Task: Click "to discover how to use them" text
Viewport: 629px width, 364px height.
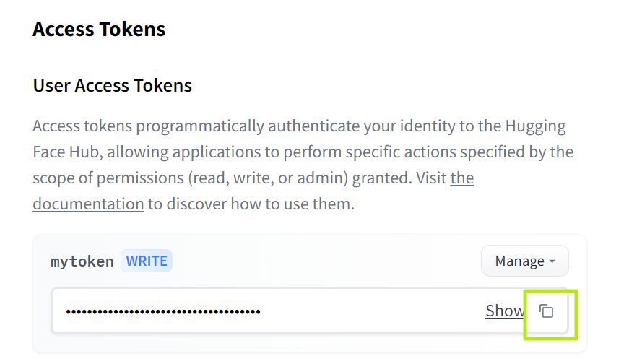Action: pyautogui.click(x=251, y=204)
